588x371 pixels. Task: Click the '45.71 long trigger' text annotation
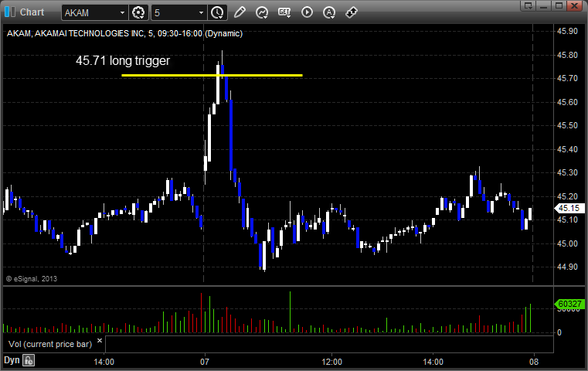tap(123, 61)
